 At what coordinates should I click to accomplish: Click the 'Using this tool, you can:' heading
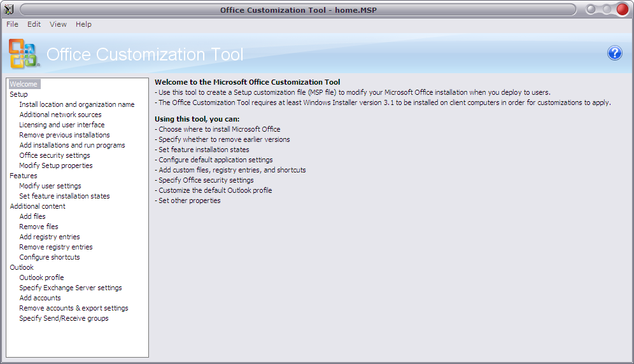tap(197, 119)
